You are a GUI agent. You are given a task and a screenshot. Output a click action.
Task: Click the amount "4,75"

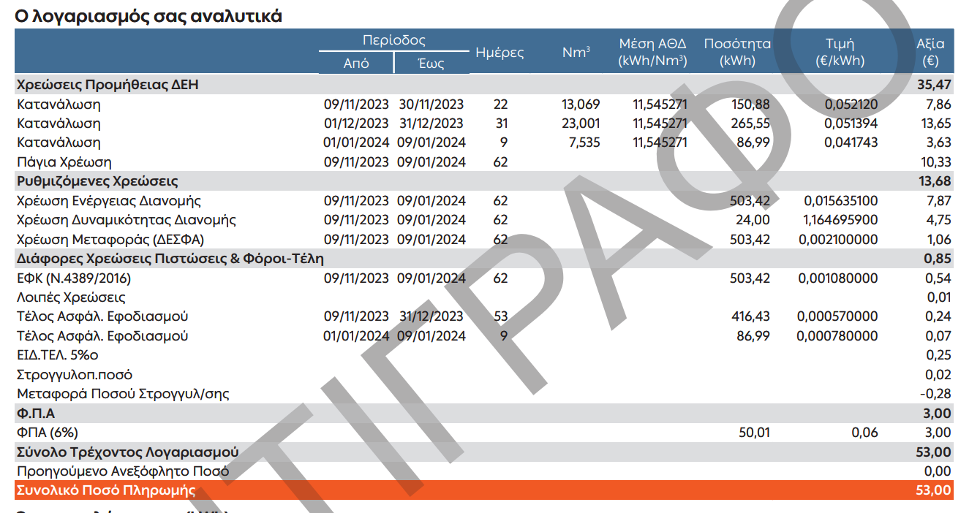(938, 220)
